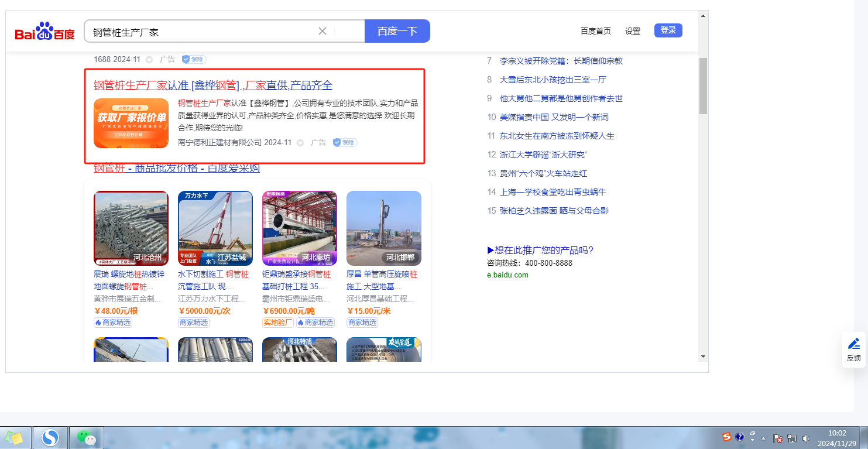This screenshot has width=868, height=449.
Task: Open WeChat from the taskbar
Action: (87, 437)
